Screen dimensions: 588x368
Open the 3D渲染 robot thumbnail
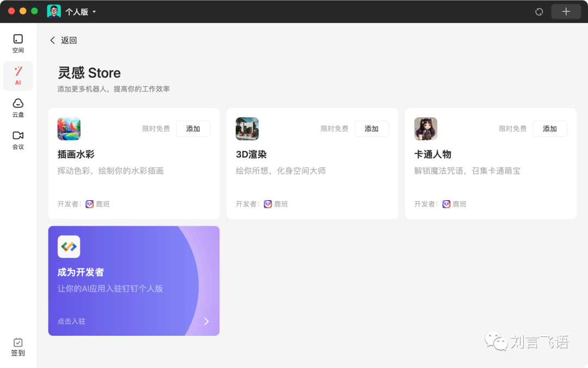tap(247, 129)
